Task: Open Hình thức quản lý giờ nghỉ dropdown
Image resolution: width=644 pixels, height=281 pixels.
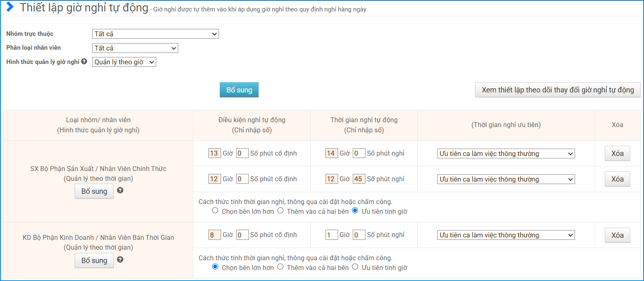Action: point(124,62)
